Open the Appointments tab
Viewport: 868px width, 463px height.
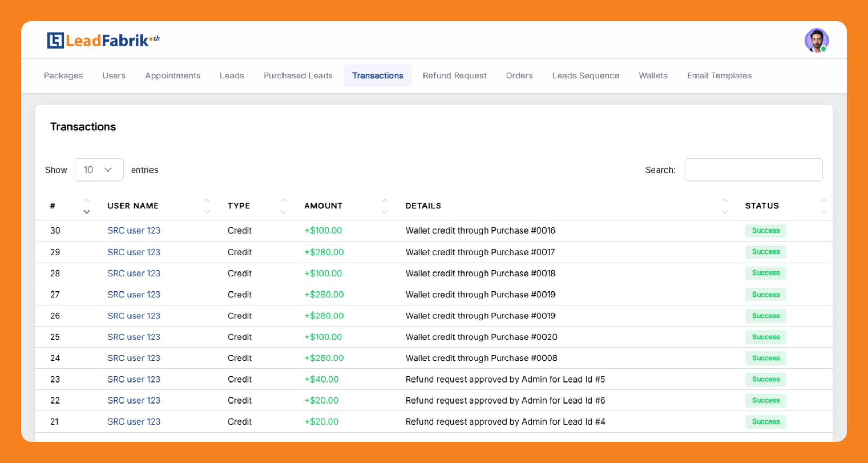coord(173,76)
